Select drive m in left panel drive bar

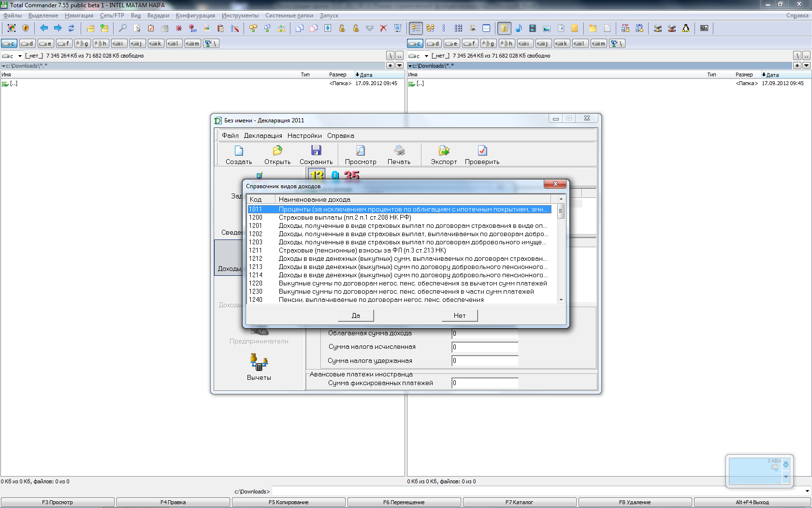click(x=193, y=44)
